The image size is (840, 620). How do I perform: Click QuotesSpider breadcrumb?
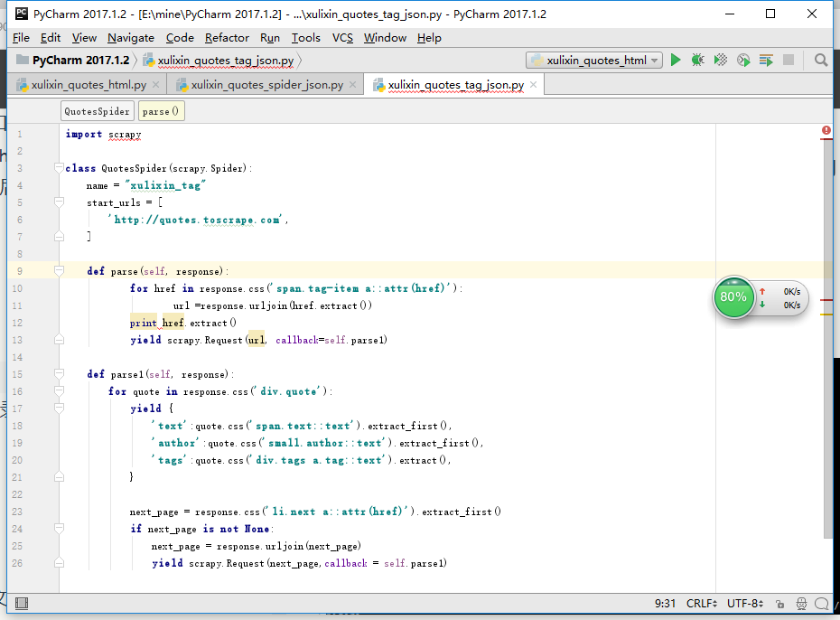pos(97,111)
